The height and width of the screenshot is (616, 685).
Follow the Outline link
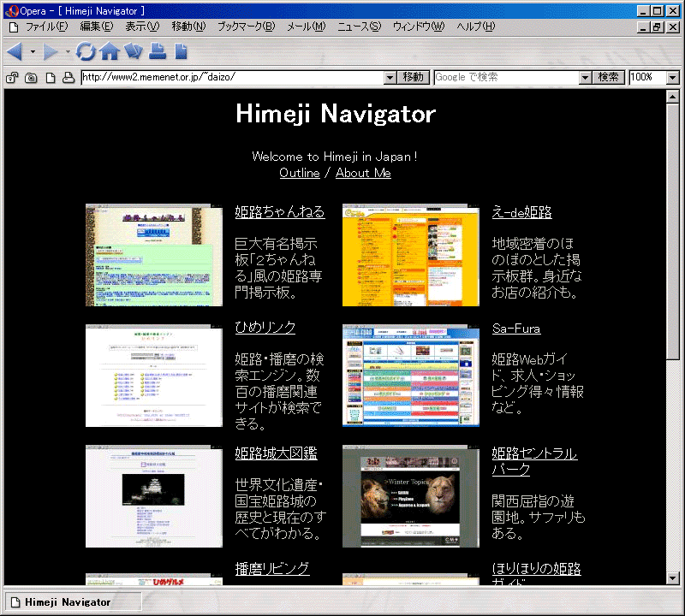(x=300, y=173)
